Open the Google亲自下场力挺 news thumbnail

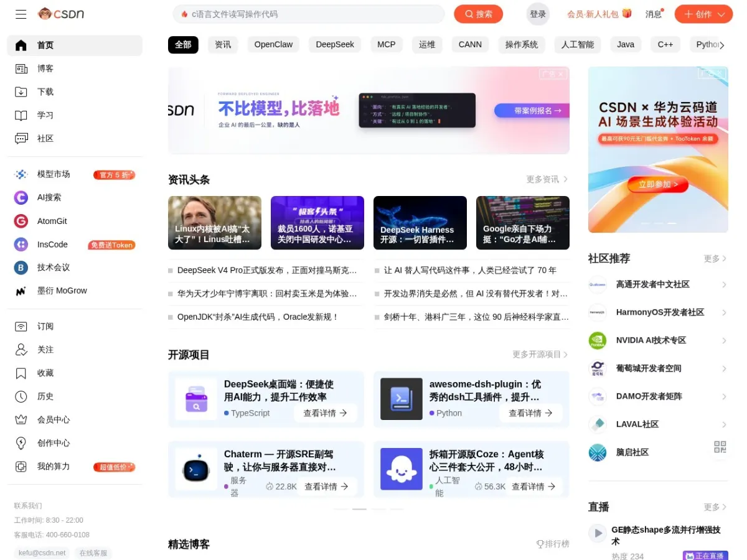pos(523,223)
